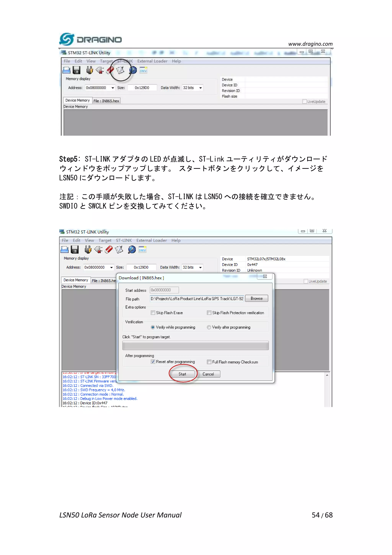The width and height of the screenshot is (392, 555).
Task: Expand Data Width dropdown in upper window
Action: coord(200,88)
